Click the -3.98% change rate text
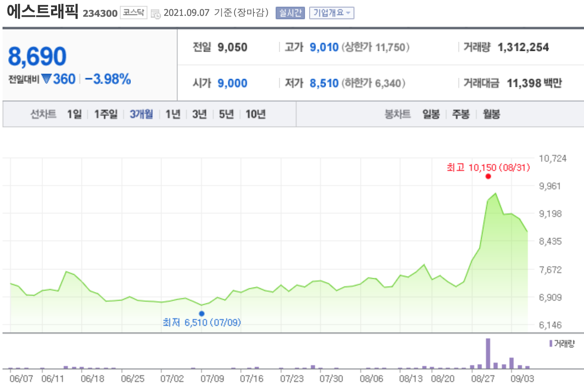This screenshot has width=584, height=392. (108, 79)
